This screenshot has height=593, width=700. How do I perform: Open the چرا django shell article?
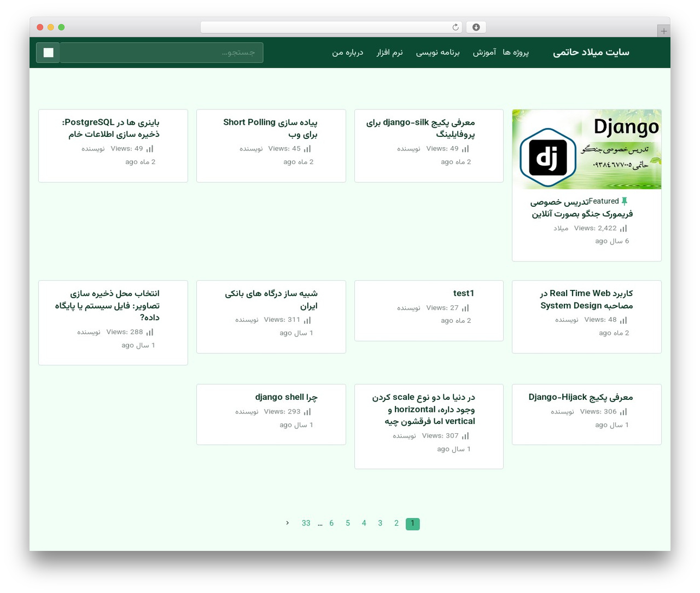click(286, 397)
